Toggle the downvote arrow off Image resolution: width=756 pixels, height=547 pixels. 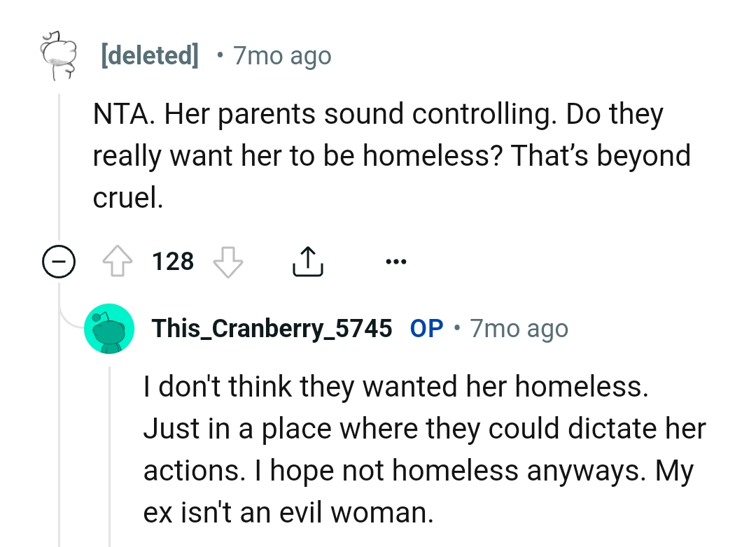[227, 262]
